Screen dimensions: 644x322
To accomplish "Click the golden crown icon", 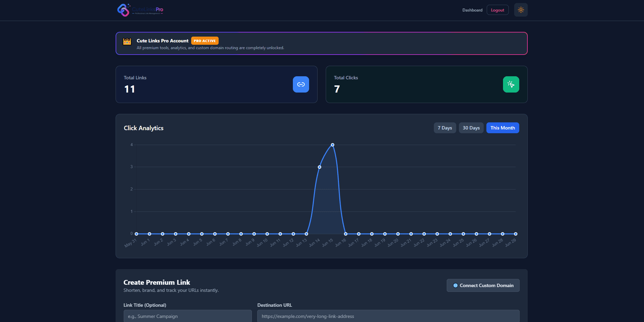I will point(127,41).
